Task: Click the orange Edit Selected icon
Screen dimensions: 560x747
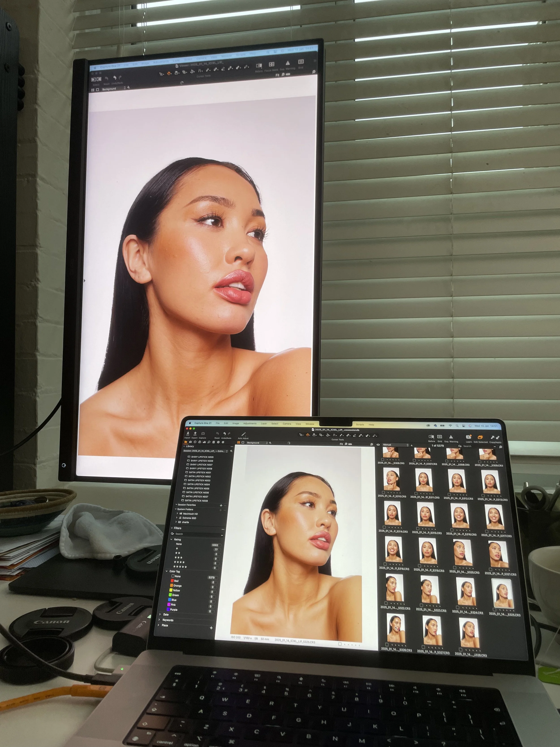Action: pyautogui.click(x=480, y=438)
